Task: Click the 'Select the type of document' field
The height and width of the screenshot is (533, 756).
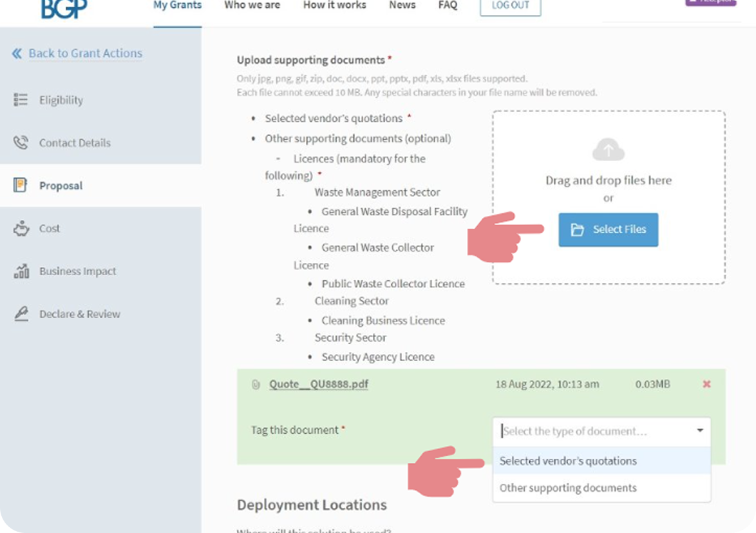Action: pos(592,431)
